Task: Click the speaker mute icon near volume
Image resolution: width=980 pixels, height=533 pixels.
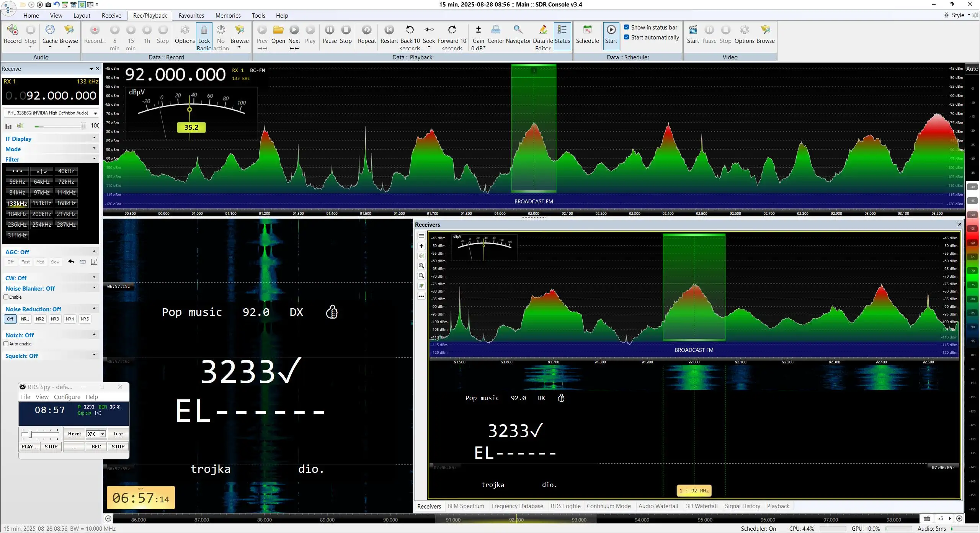Action: click(20, 126)
